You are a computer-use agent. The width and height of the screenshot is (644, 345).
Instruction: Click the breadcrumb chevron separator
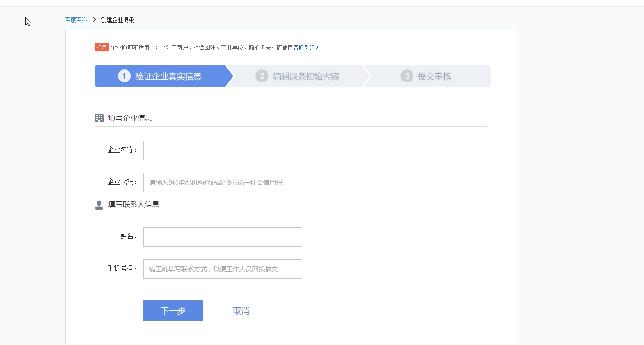pos(94,20)
